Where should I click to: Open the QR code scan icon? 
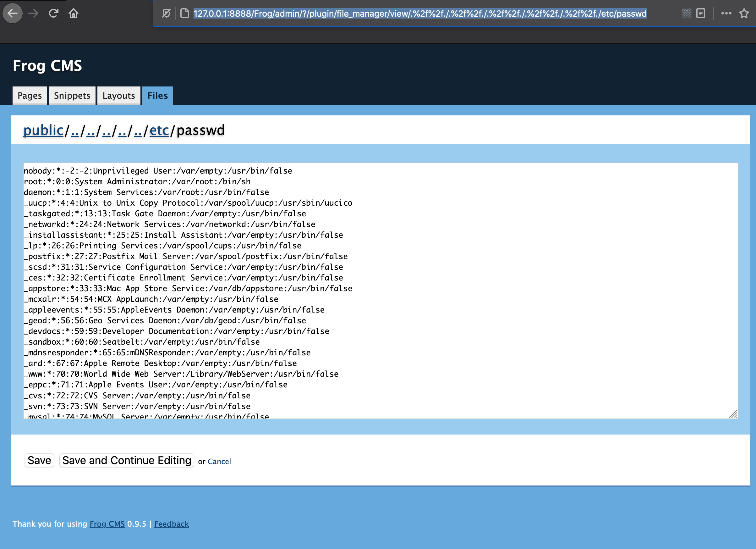pyautogui.click(x=687, y=13)
